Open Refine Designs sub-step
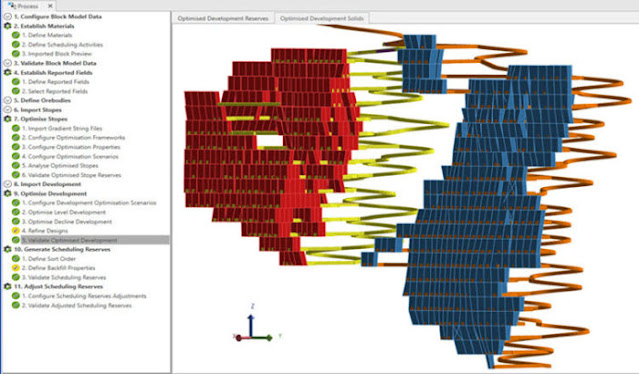Screen dimensions: 639x374 pyautogui.click(x=45, y=231)
